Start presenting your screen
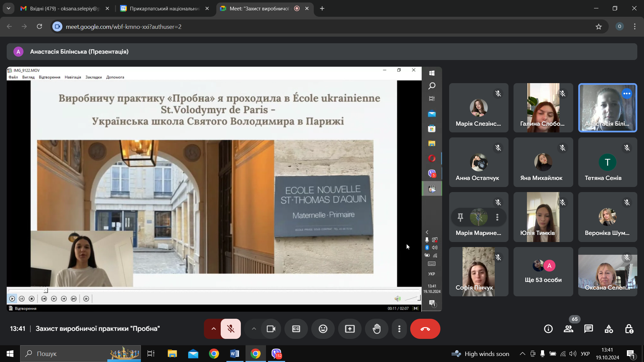This screenshot has height=362, width=644. click(350, 329)
